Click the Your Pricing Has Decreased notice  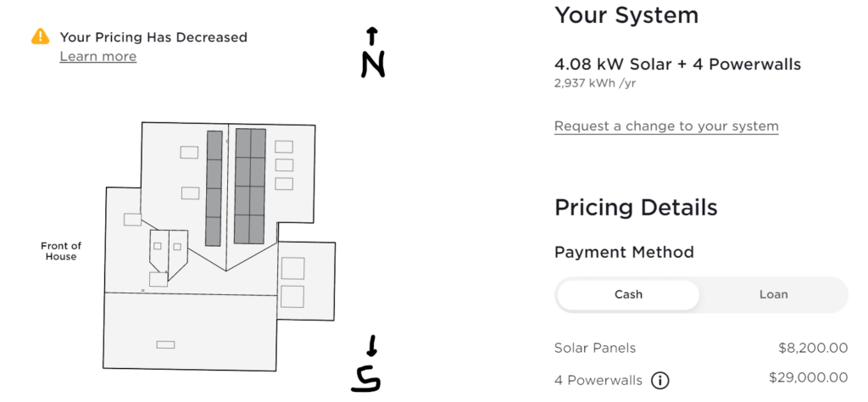(x=153, y=37)
